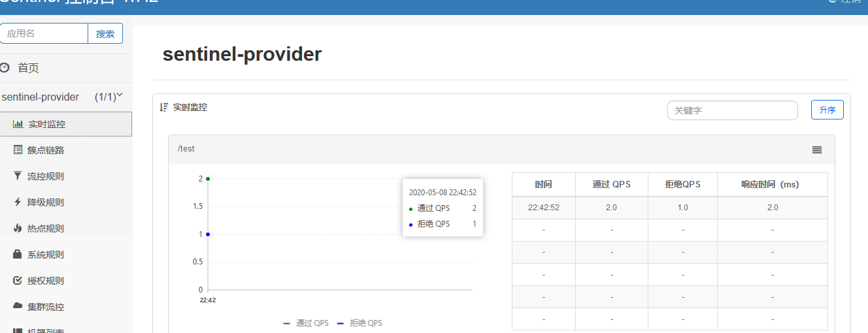Collapse the sentinel-provider app chevron
Screen dimensions: 868x333
(x=120, y=96)
